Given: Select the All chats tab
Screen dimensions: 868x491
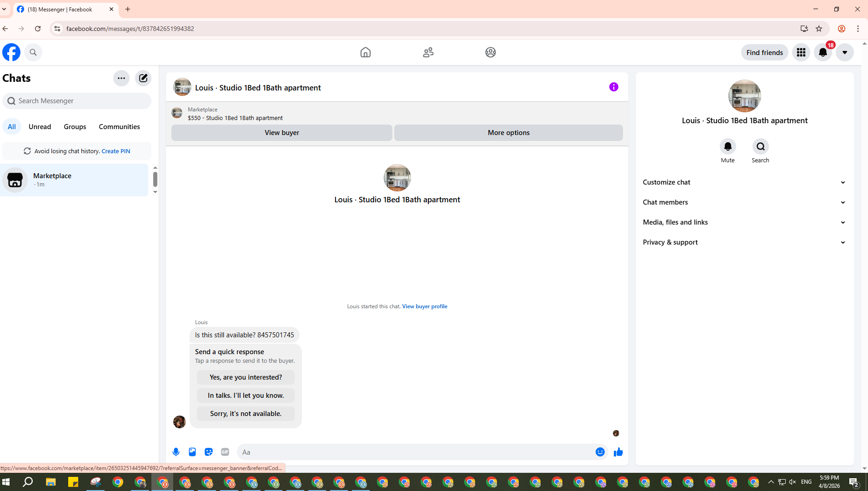Looking at the screenshot, I should tap(12, 127).
